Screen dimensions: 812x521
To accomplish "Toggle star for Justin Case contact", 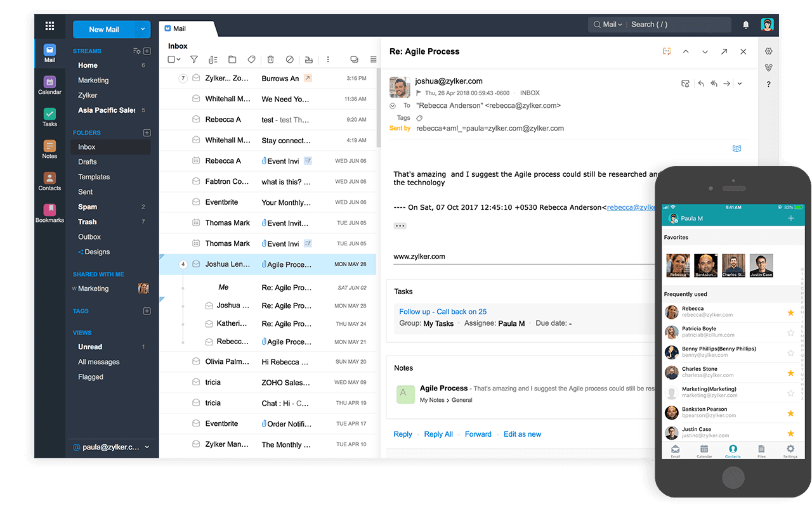I will point(790,434).
